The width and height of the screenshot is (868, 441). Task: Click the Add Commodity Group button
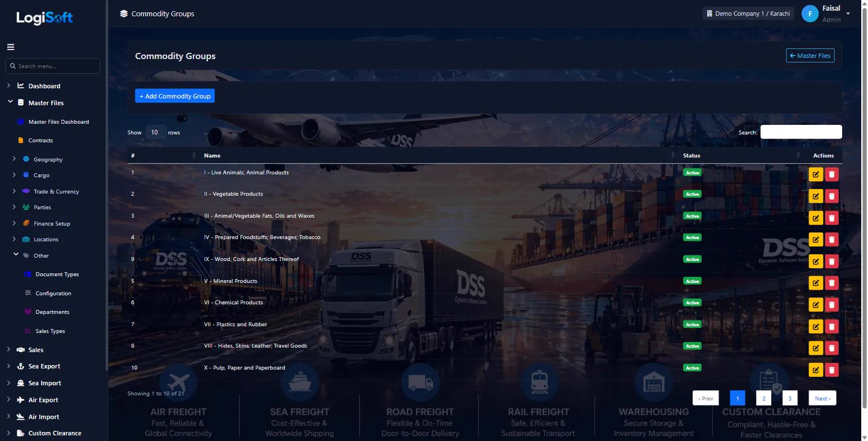coord(175,96)
